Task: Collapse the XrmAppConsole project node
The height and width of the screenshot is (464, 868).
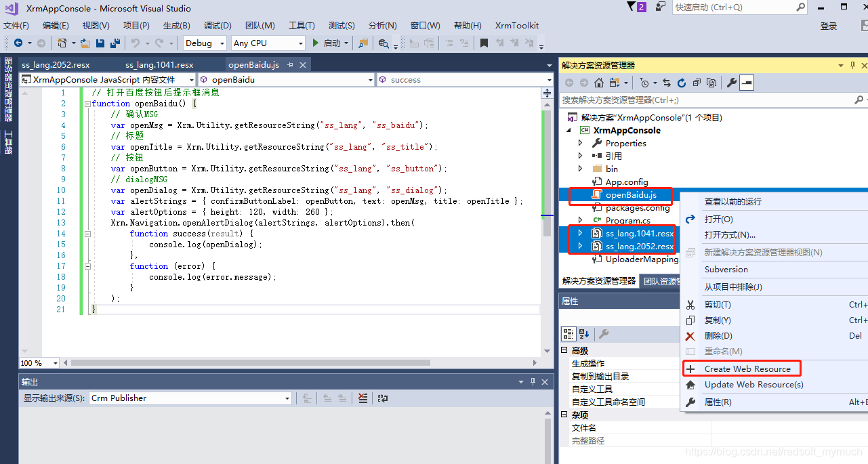Action: click(569, 130)
